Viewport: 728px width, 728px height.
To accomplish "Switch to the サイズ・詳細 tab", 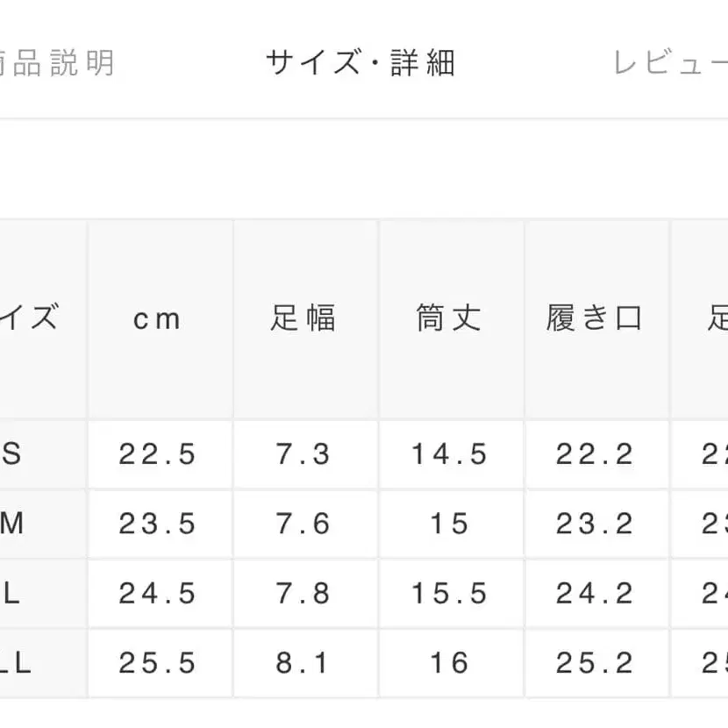I will pyautogui.click(x=360, y=64).
